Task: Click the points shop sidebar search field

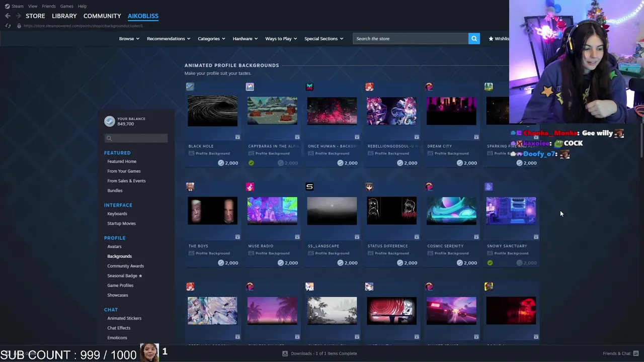Action: tap(136, 138)
